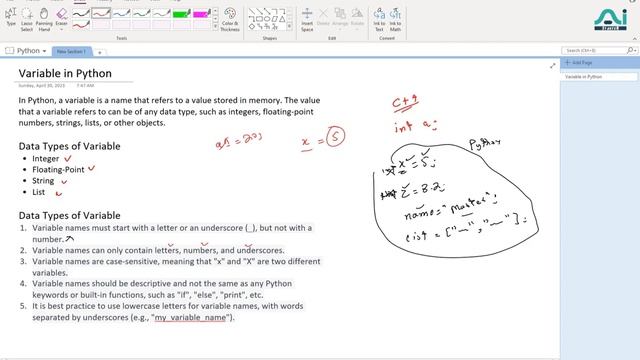Convert with Ink to Text

[379, 19]
